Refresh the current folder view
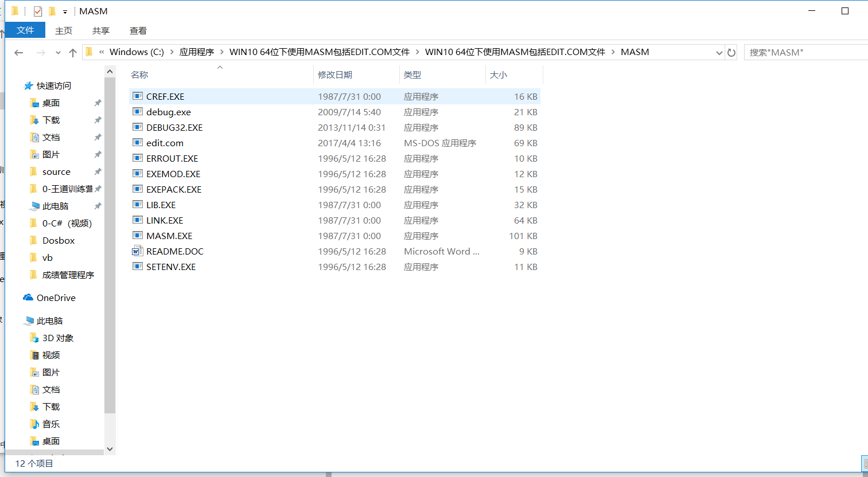868x477 pixels. 731,52
